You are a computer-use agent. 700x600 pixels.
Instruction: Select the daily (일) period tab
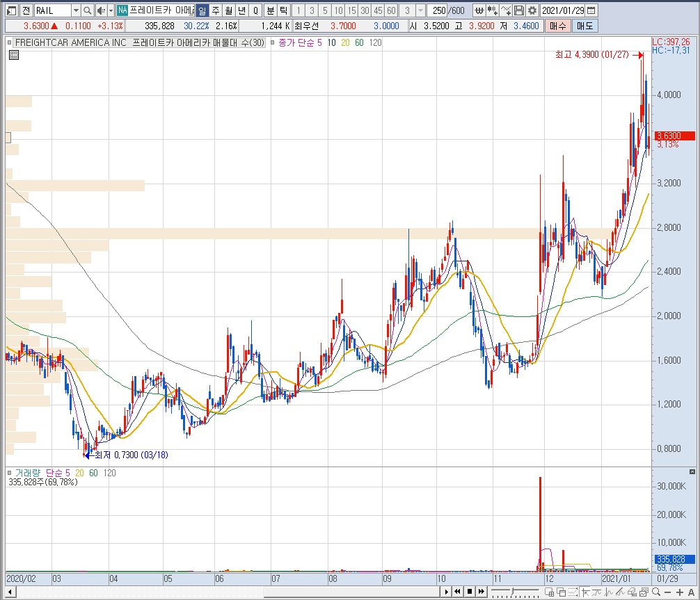(x=202, y=10)
